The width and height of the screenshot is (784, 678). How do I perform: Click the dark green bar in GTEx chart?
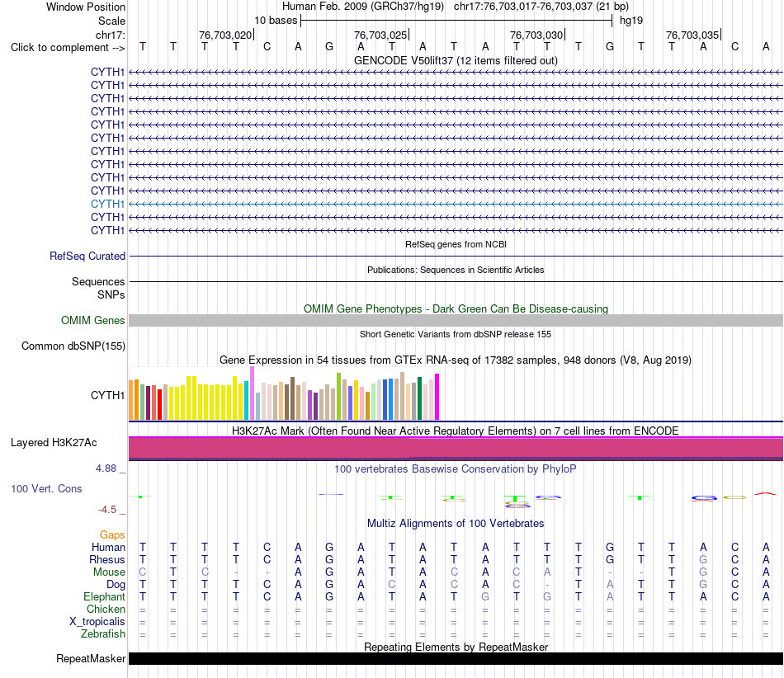point(419,398)
